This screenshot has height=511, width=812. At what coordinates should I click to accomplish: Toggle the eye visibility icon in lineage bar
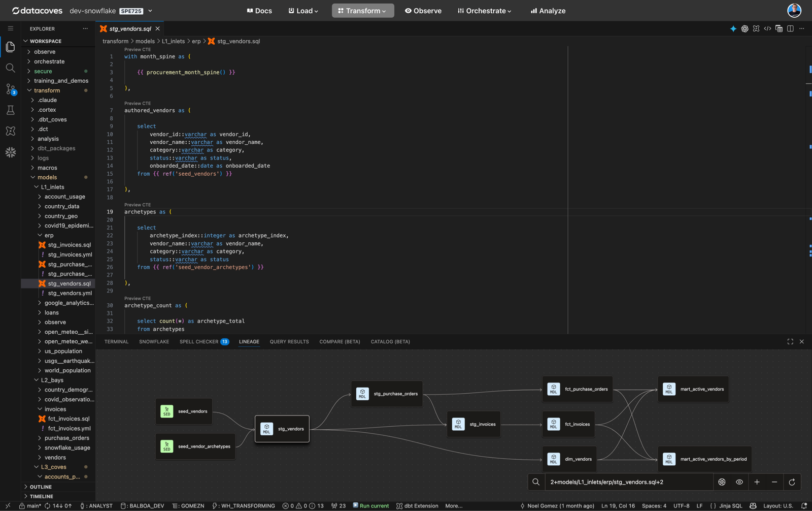[739, 482]
